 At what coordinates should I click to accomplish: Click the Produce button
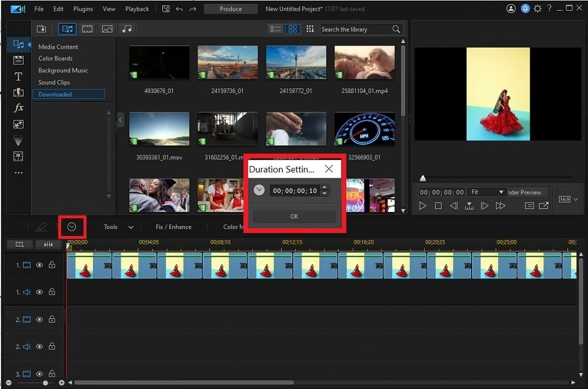point(230,8)
